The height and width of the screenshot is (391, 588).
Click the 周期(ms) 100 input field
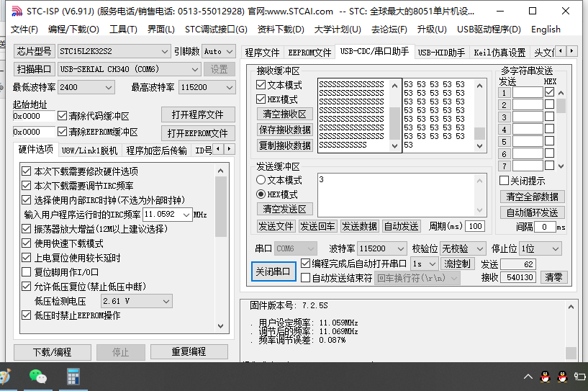pyautogui.click(x=475, y=226)
